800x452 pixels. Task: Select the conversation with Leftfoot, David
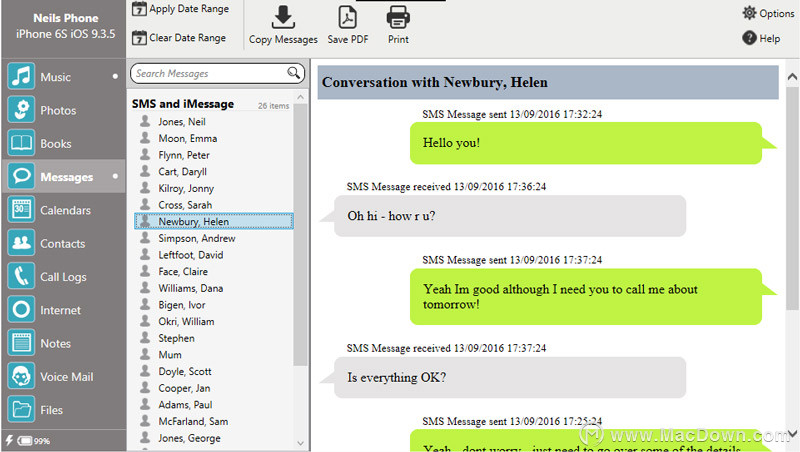[x=214, y=255]
